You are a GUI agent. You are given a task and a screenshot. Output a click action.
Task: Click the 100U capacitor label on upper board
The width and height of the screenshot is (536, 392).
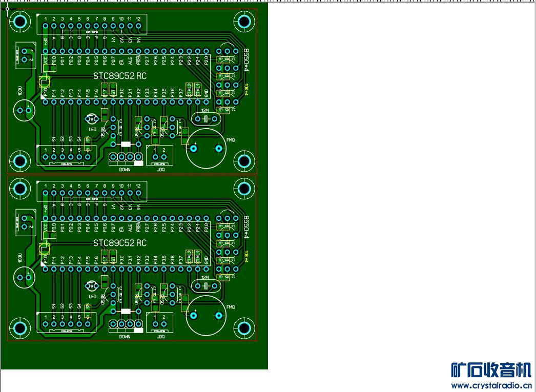point(20,91)
